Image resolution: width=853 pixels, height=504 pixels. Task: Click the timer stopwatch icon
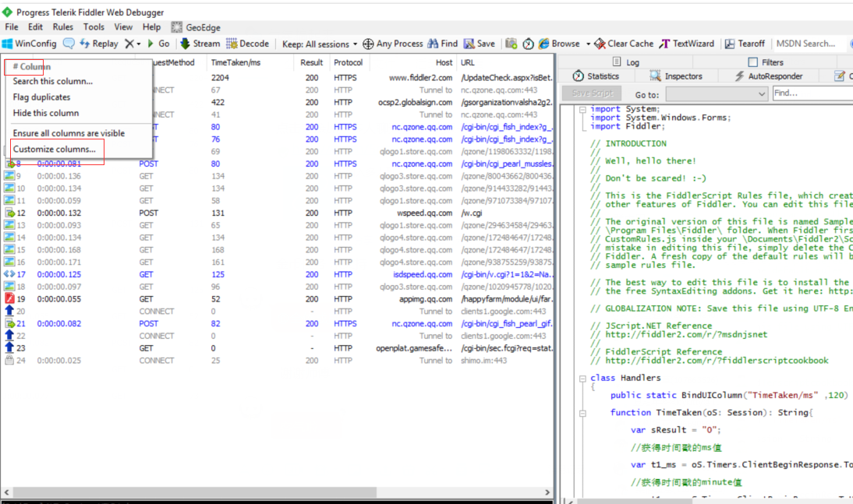coord(528,44)
